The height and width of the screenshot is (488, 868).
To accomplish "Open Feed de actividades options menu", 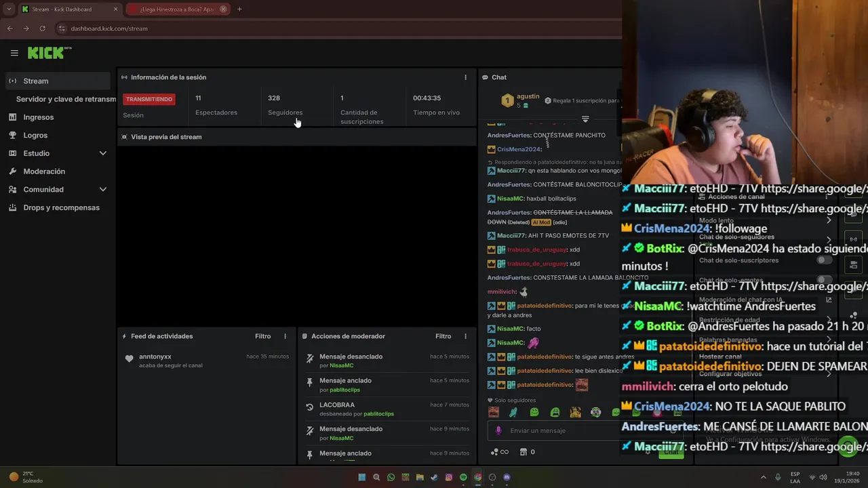I will tap(285, 336).
